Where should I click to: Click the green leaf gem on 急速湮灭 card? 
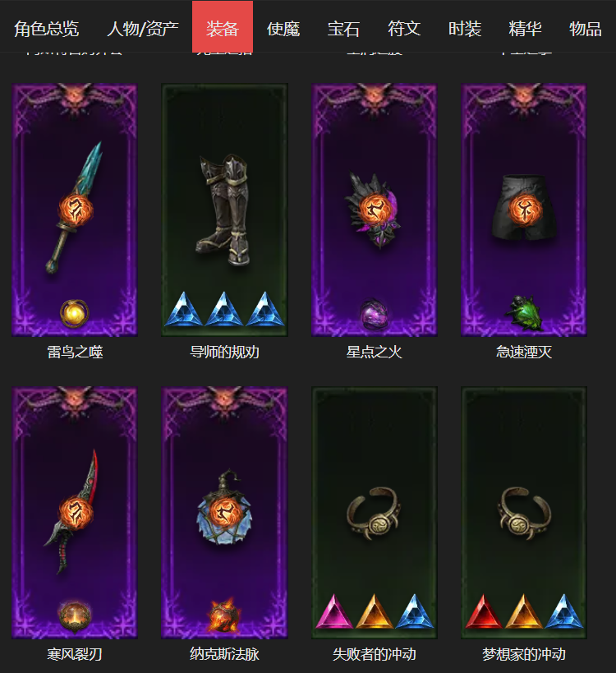tap(524, 312)
